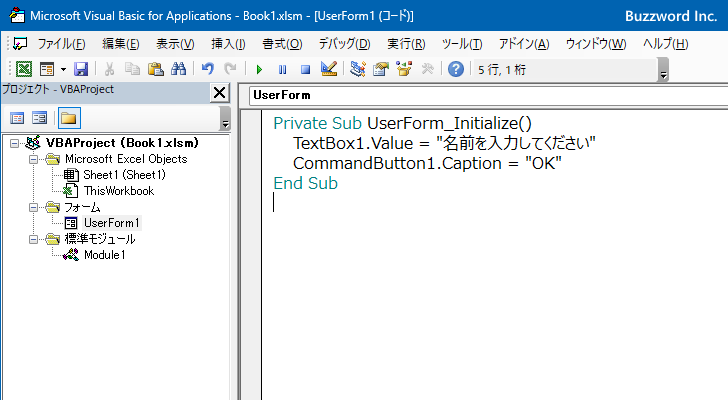This screenshot has width=728, height=400.
Task: Click the Copy icon in toolbar
Action: point(132,70)
